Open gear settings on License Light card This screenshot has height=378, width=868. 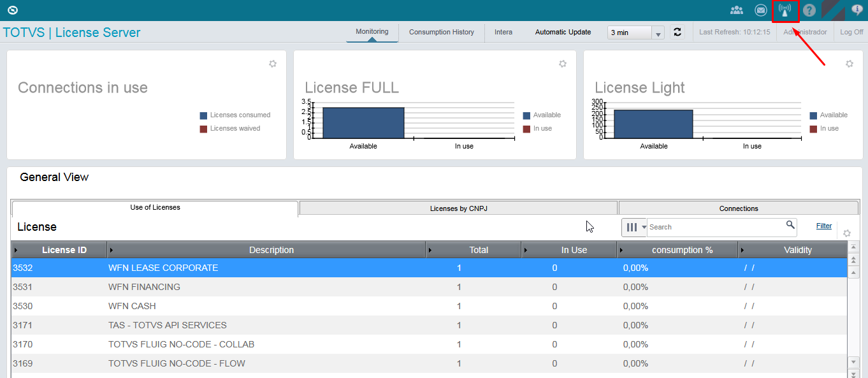pyautogui.click(x=850, y=64)
